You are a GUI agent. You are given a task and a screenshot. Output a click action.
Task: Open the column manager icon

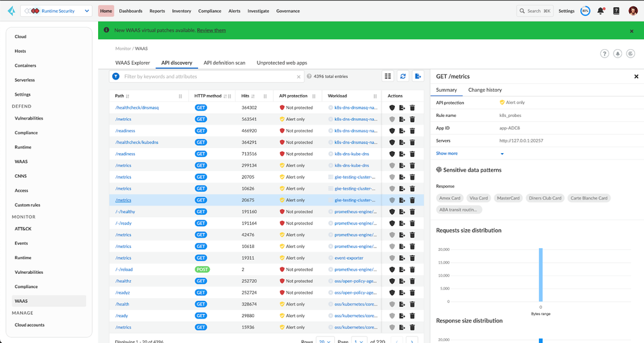pos(388,76)
